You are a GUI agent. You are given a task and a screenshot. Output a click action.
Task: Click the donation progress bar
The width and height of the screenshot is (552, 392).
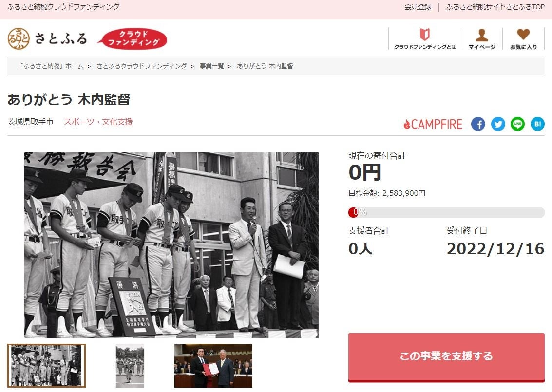(446, 212)
